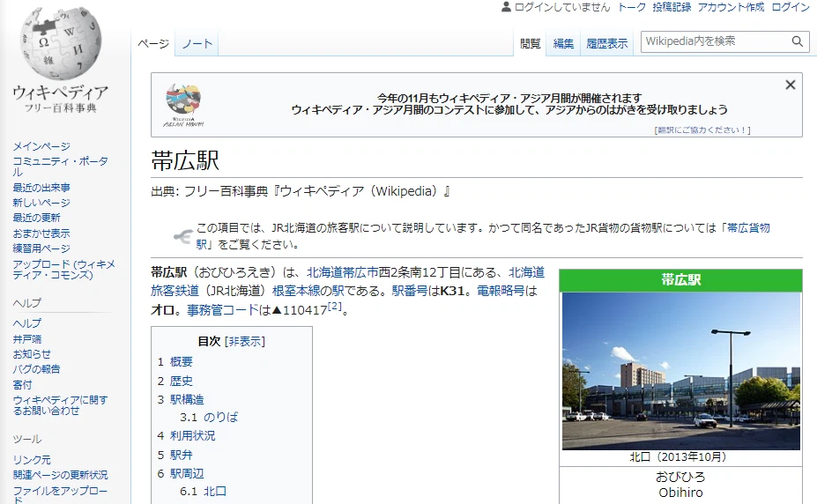Click the ログイン link

pyautogui.click(x=791, y=7)
